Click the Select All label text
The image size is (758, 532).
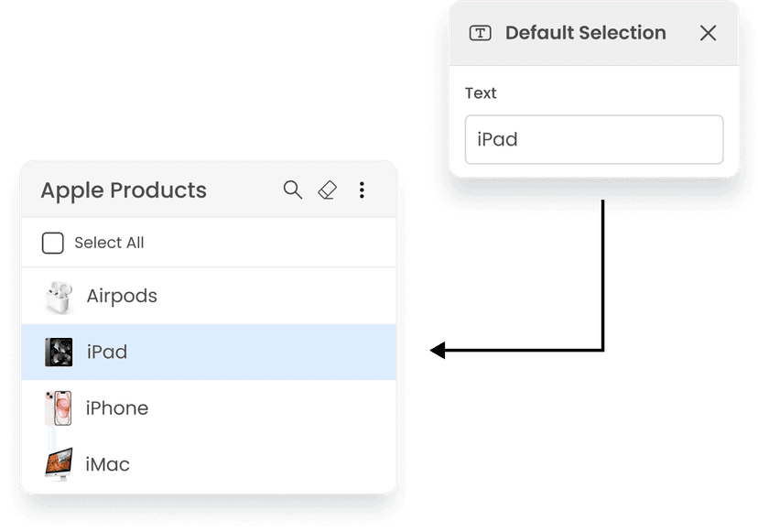pos(109,243)
